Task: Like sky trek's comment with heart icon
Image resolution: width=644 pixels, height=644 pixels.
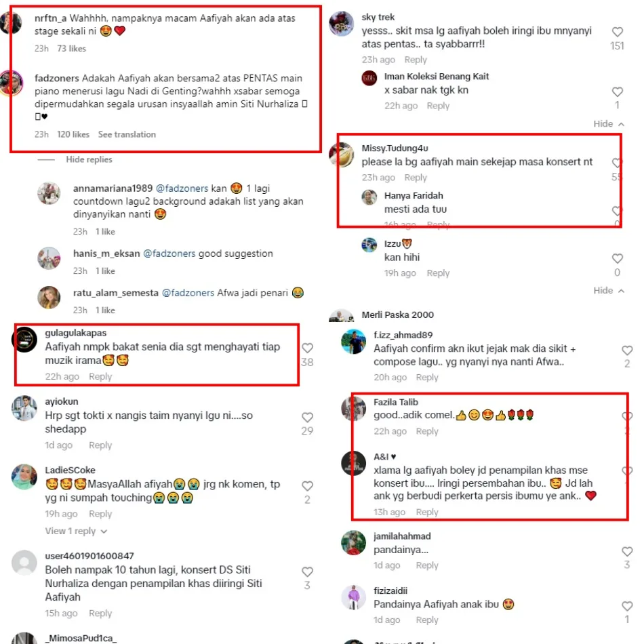Action: [617, 32]
